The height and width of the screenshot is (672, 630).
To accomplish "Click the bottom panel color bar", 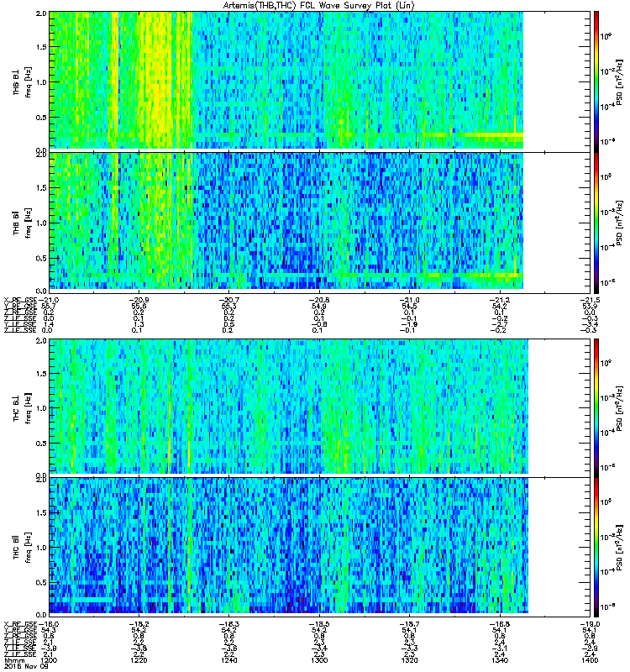I will (x=596, y=548).
